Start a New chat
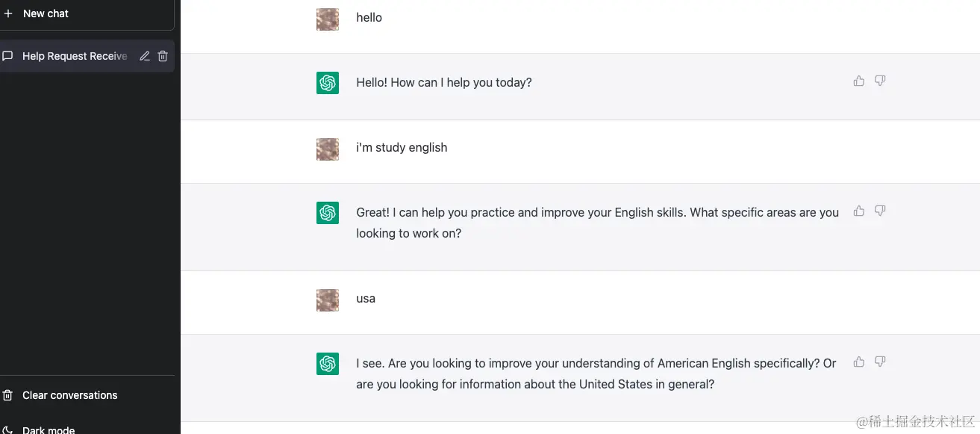Screen dimensions: 980x434 [x=46, y=13]
